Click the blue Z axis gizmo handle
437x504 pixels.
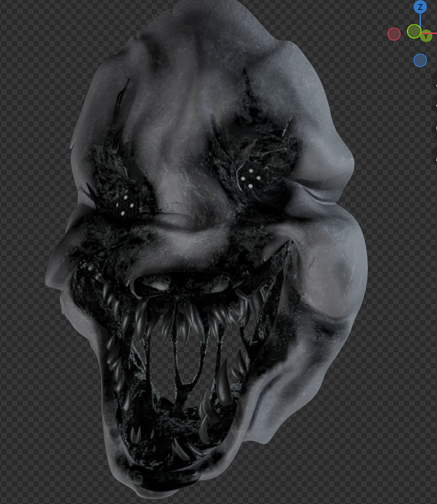(420, 7)
